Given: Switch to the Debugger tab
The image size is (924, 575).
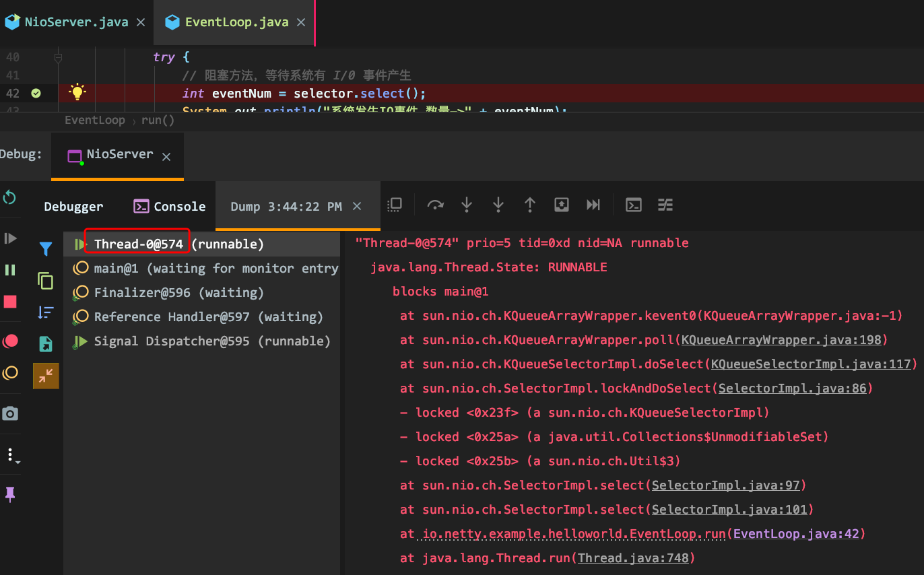Looking at the screenshot, I should tap(73, 207).
